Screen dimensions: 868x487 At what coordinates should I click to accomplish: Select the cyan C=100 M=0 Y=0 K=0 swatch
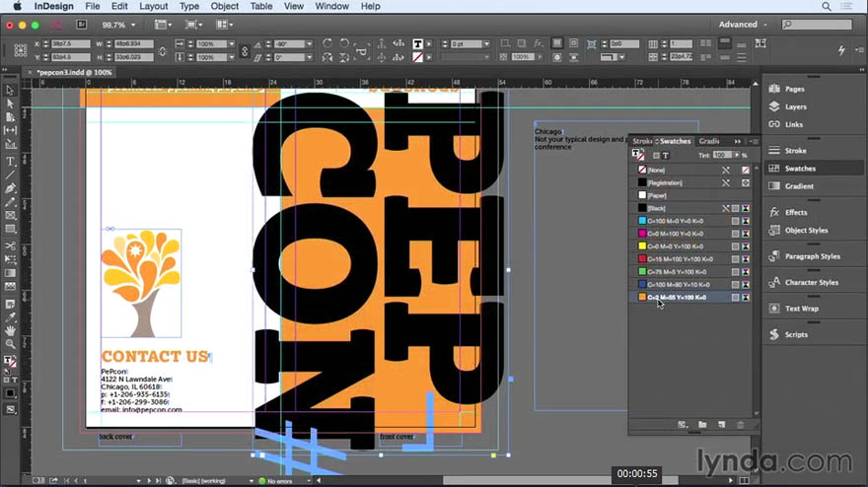click(x=692, y=221)
